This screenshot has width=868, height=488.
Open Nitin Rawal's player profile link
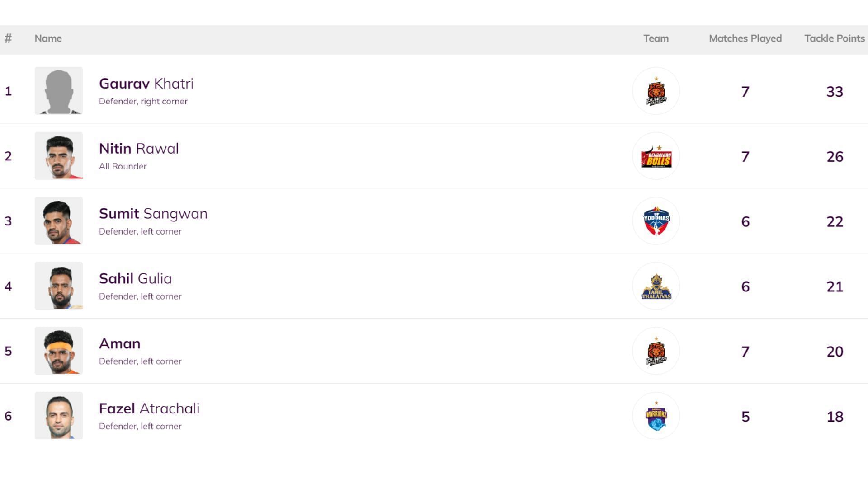[x=139, y=149]
